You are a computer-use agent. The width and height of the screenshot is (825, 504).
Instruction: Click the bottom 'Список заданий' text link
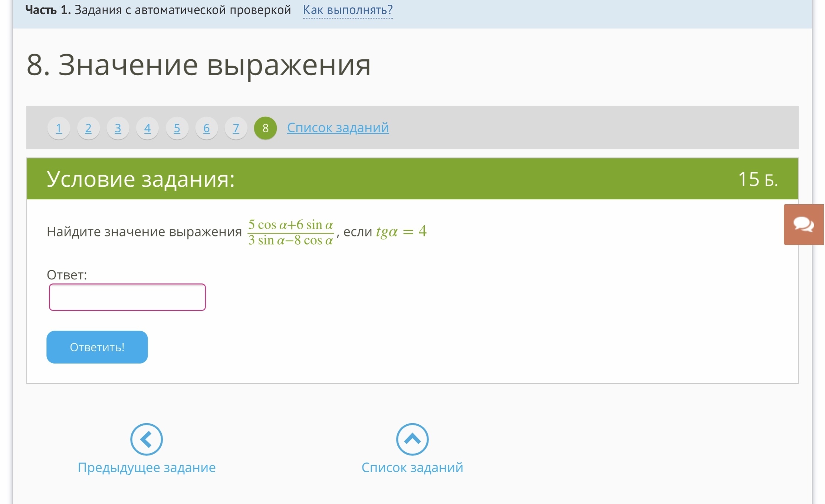click(x=412, y=468)
